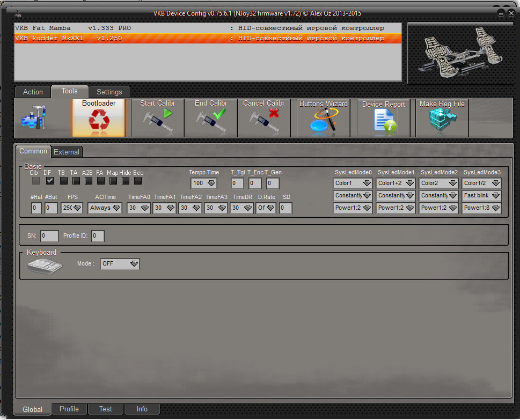Viewport: 520px width, 420px height.
Task: Open the Buttons Wizard
Action: click(324, 118)
